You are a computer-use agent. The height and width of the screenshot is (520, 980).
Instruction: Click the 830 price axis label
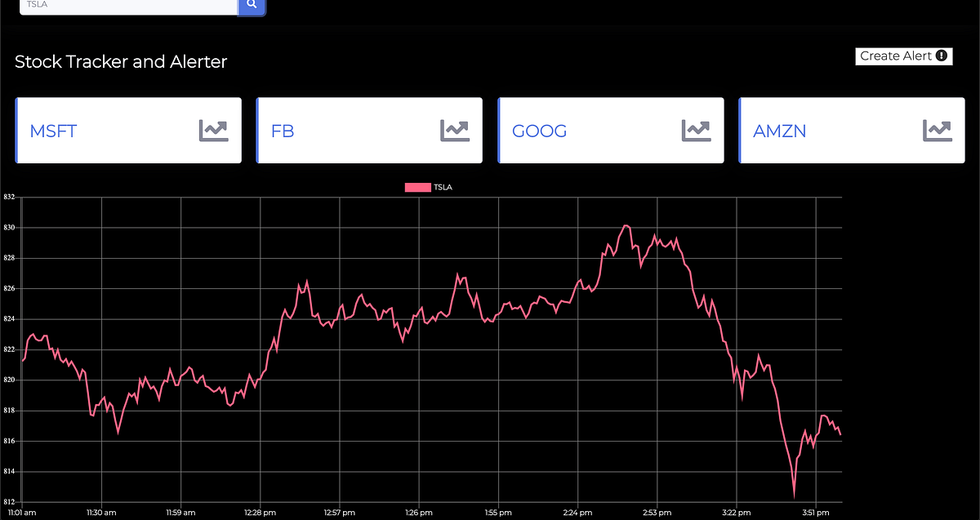(8, 228)
